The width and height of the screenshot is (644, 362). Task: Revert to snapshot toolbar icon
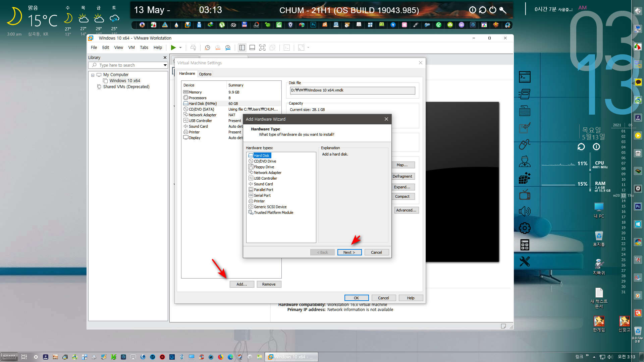(x=218, y=48)
